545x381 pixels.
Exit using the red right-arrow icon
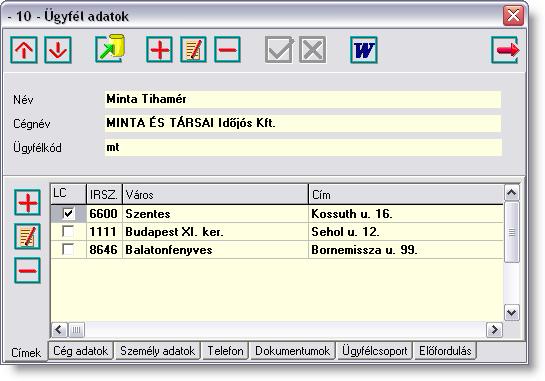505,50
